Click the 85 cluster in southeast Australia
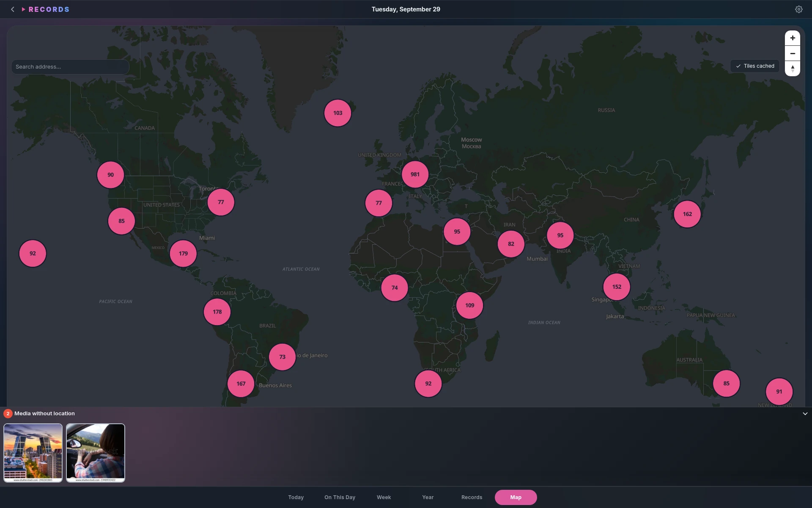Screen dimensions: 812x508 (x=726, y=384)
